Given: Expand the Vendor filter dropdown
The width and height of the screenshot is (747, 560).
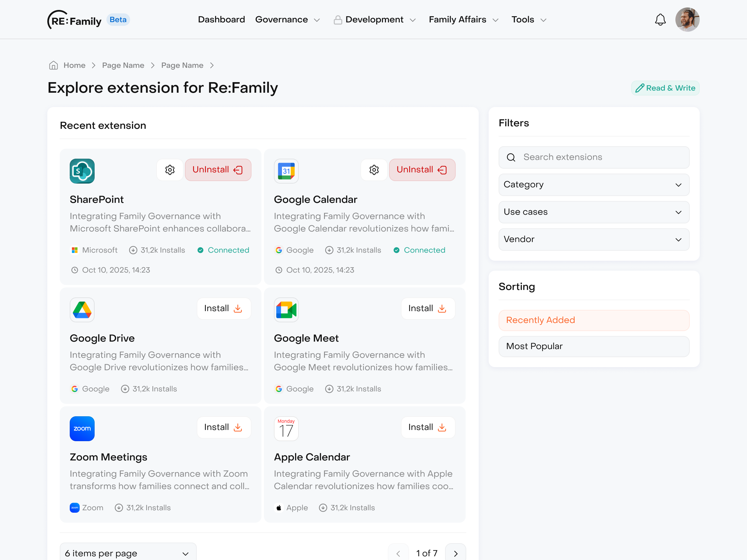Looking at the screenshot, I should 594,239.
